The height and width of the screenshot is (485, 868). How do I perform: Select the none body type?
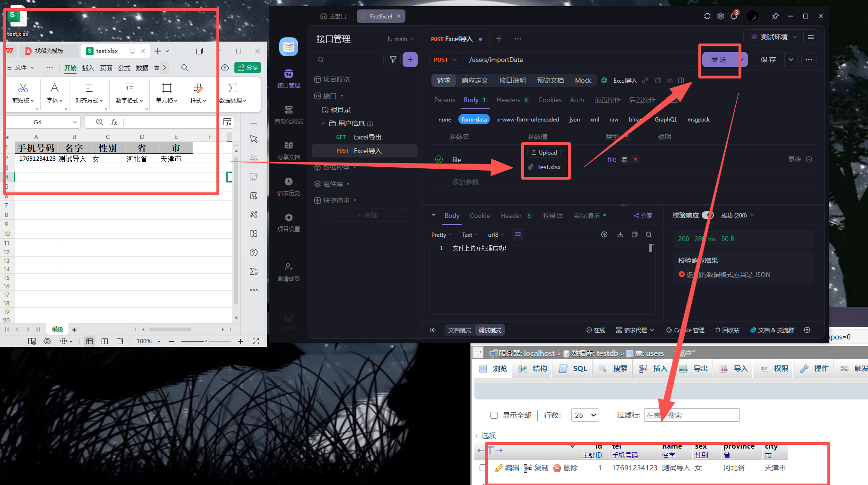click(x=445, y=120)
